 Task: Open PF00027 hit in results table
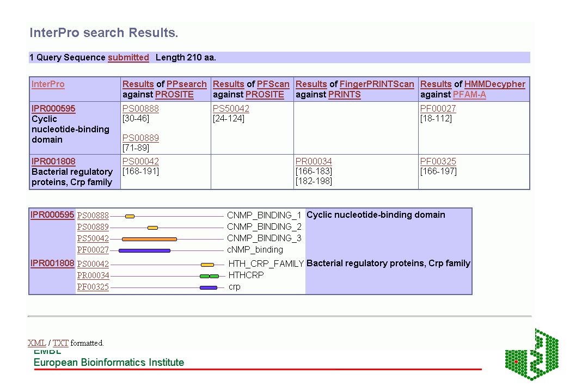click(x=438, y=108)
